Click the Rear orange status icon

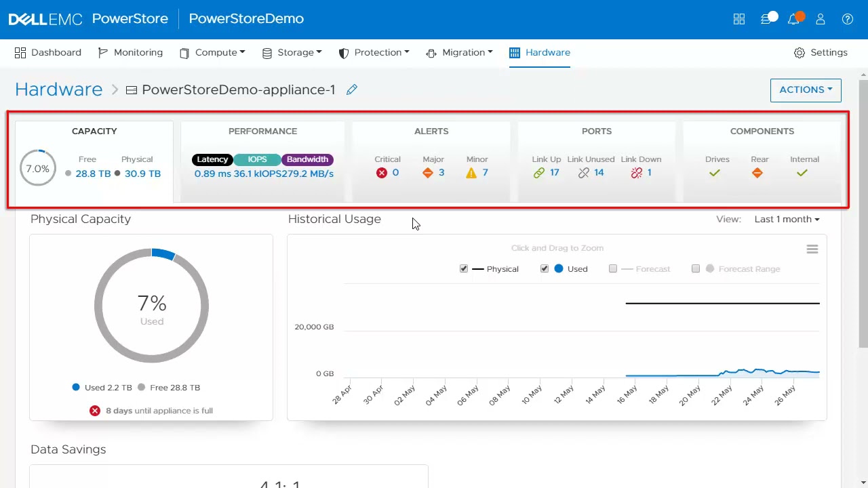(x=757, y=174)
